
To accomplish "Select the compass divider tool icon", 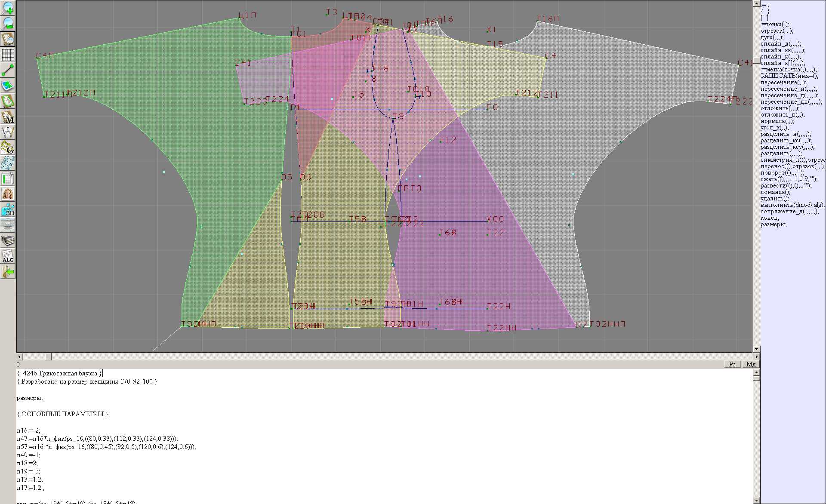I will point(8,132).
